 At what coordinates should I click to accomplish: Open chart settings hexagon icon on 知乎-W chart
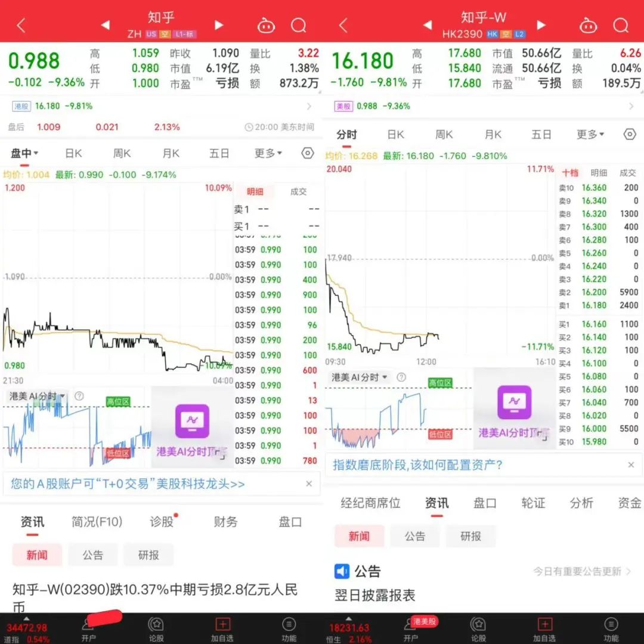pyautogui.click(x=630, y=134)
